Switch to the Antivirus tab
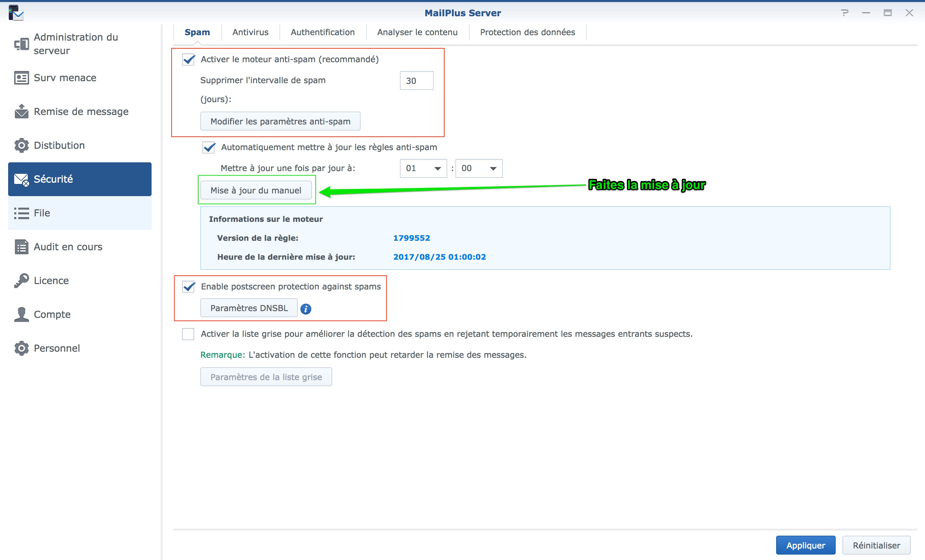 pyautogui.click(x=250, y=32)
